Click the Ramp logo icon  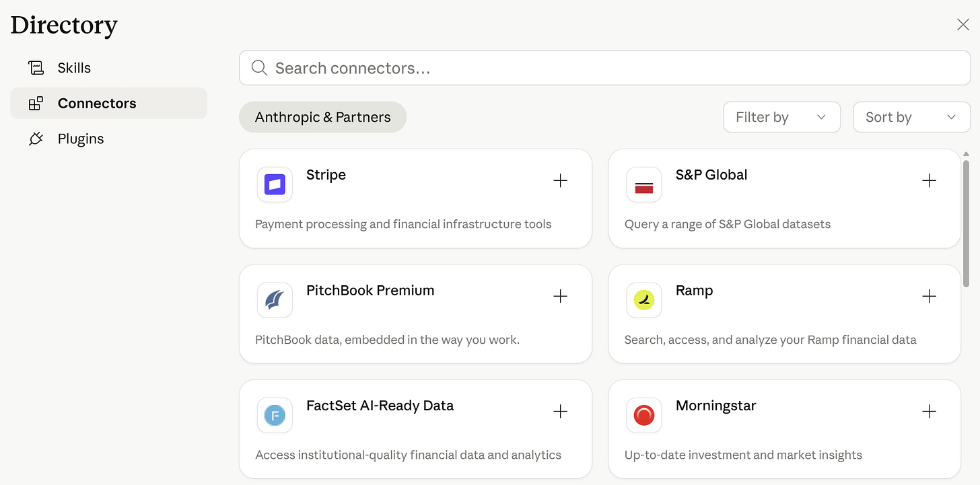point(644,300)
